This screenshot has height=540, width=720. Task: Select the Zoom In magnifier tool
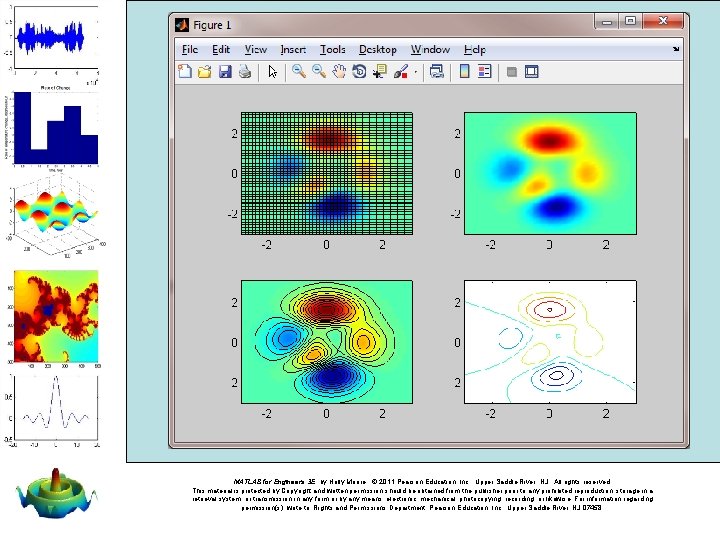[x=299, y=71]
